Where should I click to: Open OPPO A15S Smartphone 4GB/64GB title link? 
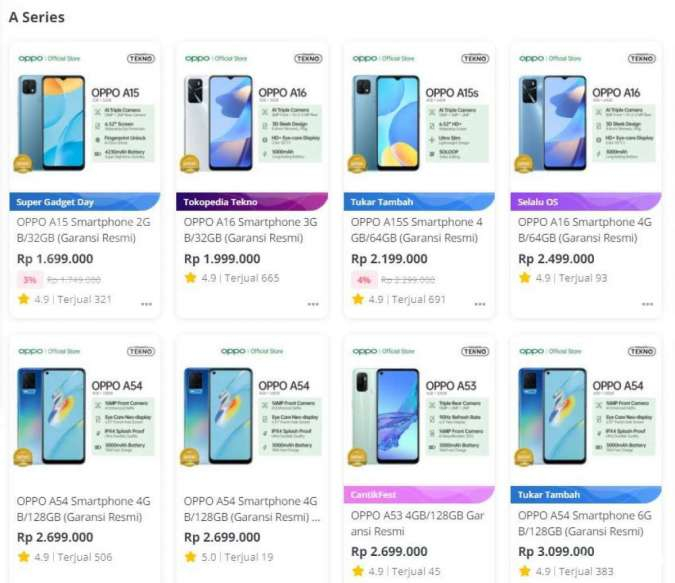tap(416, 230)
